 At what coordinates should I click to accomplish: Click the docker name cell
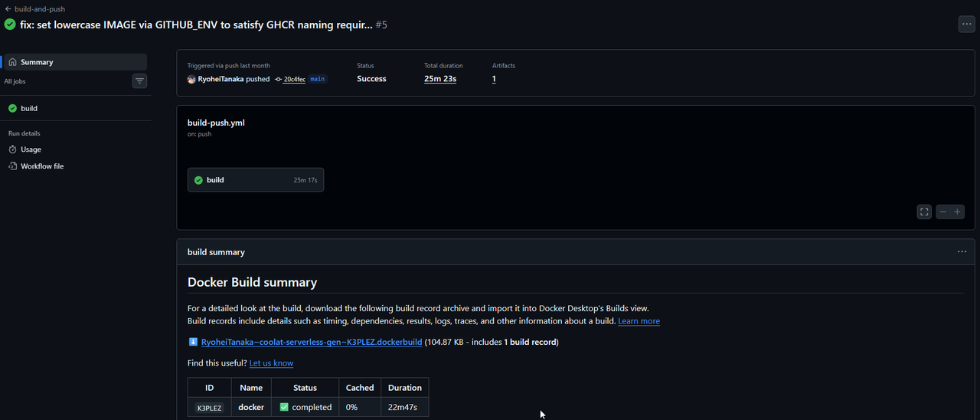click(x=251, y=408)
